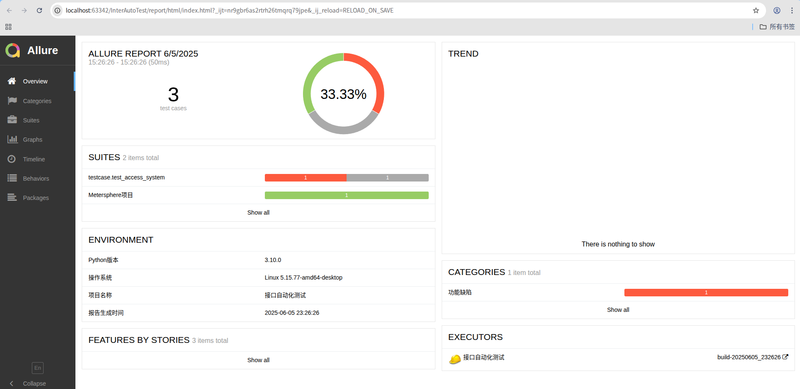
Task: Show all in Features by Stories
Action: (258, 360)
